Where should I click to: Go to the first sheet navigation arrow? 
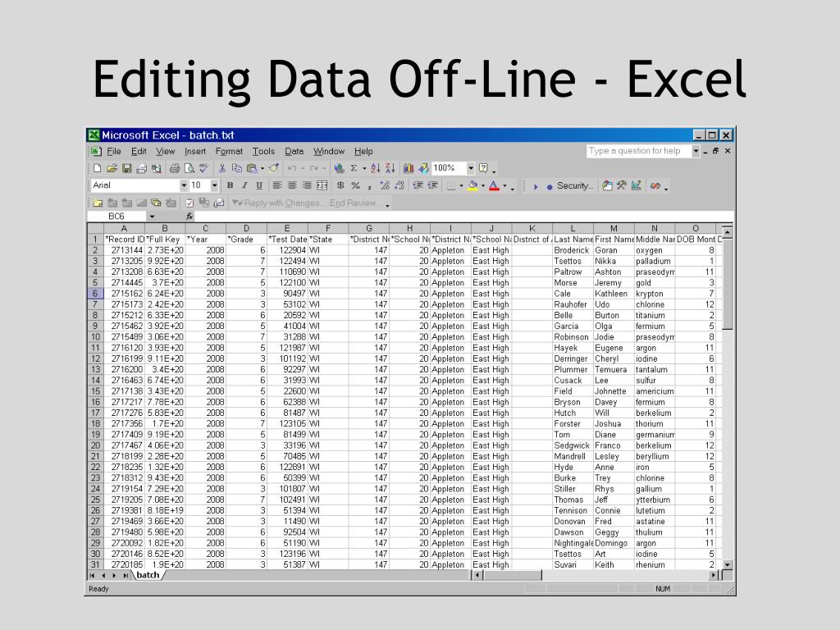pyautogui.click(x=92, y=575)
